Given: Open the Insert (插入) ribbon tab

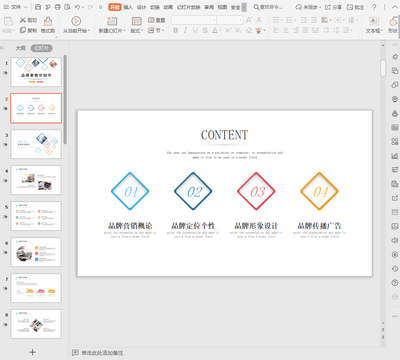Looking at the screenshot, I should coord(128,7).
